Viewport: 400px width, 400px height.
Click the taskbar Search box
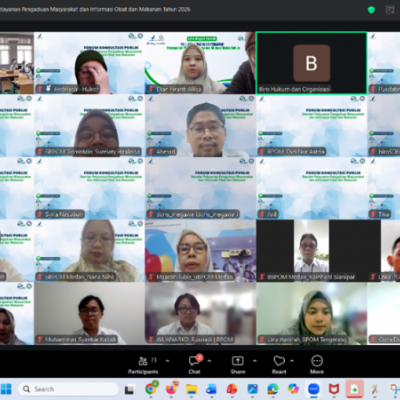(68, 389)
